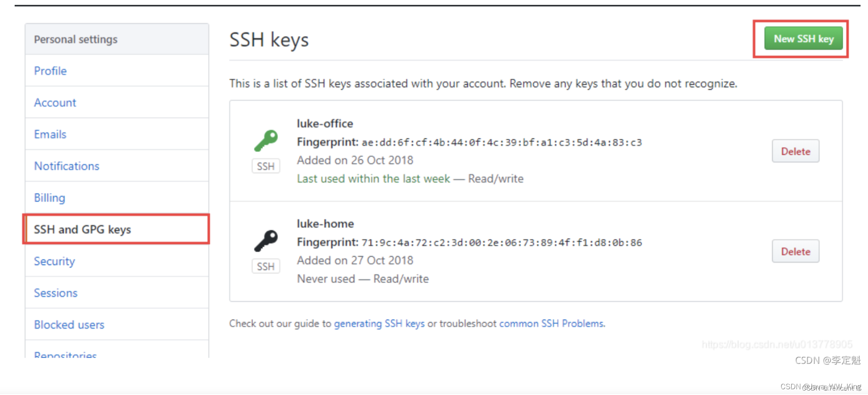Click the green key icon for luke-office

[266, 141]
